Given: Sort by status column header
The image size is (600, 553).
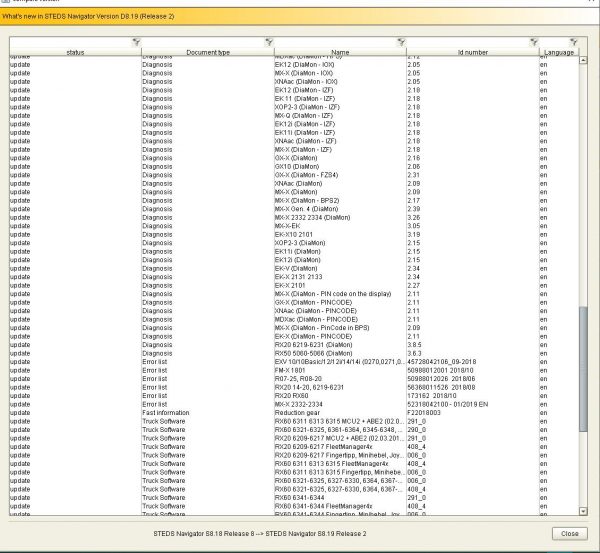Looking at the screenshot, I should click(x=75, y=52).
